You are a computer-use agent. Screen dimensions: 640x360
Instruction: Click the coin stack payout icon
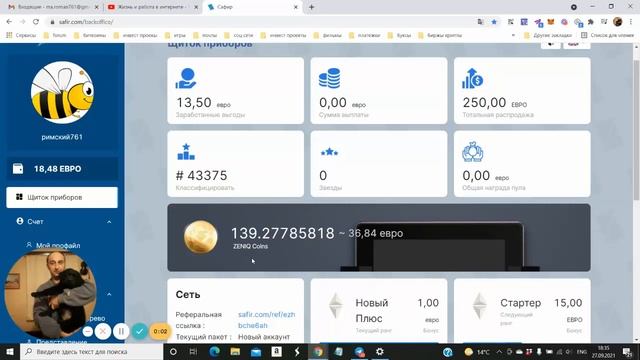tap(329, 78)
